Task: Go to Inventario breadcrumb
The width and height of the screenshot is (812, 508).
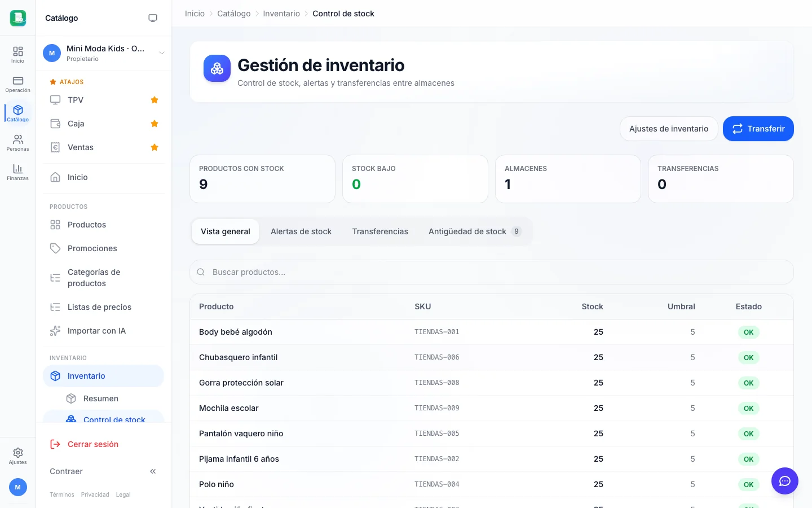Action: tap(281, 14)
